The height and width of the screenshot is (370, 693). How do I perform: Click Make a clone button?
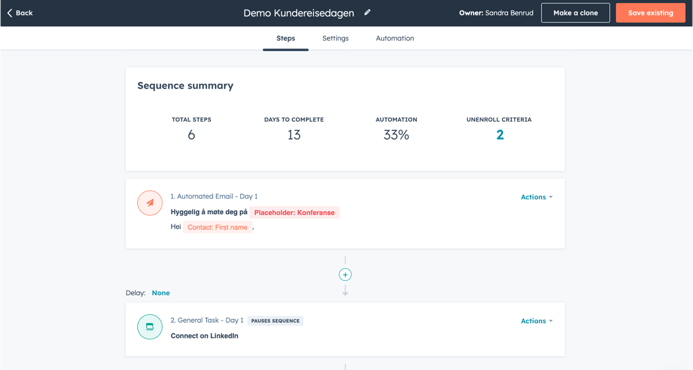tap(575, 13)
